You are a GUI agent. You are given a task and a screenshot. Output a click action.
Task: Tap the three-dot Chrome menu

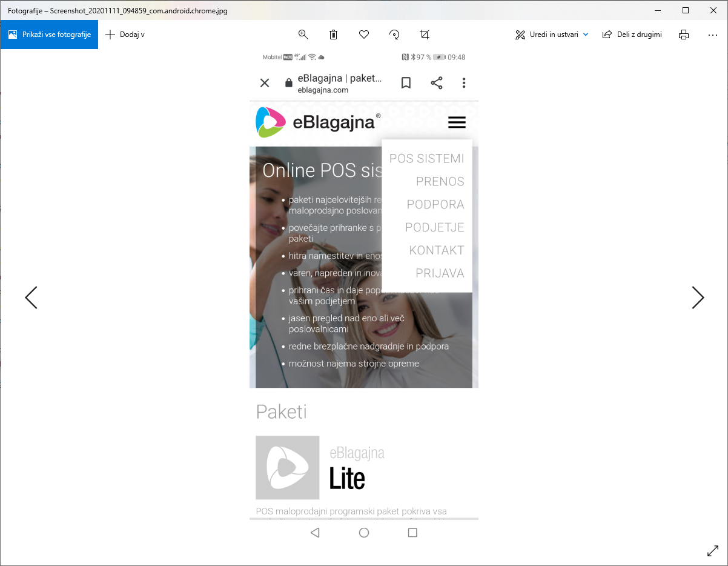tap(464, 83)
